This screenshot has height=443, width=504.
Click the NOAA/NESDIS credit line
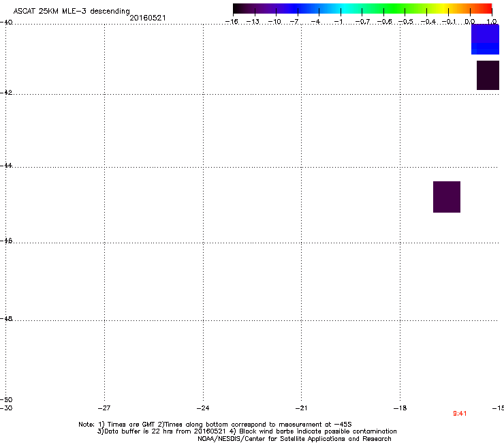pyautogui.click(x=294, y=439)
